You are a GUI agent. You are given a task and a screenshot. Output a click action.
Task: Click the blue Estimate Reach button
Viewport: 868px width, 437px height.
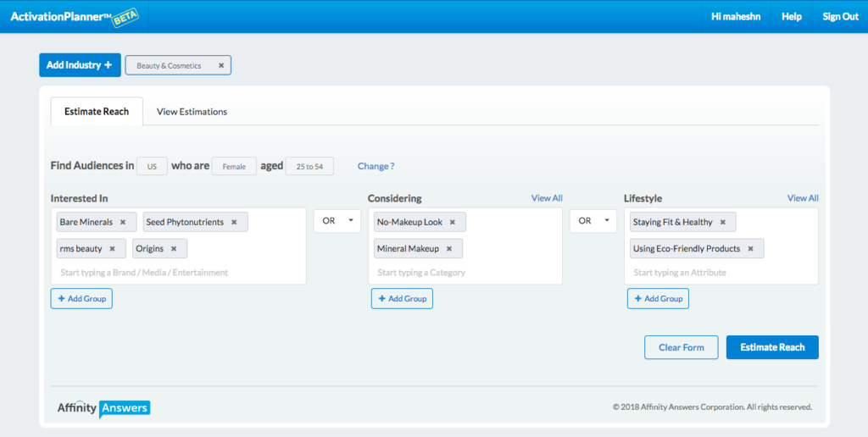coord(772,347)
